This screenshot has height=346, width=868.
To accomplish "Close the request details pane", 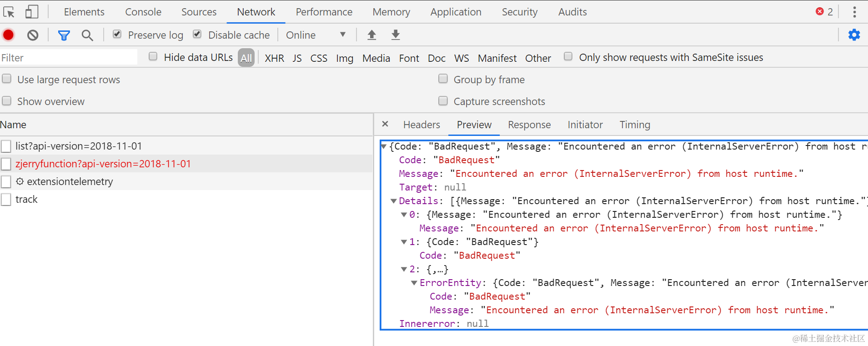I will [x=385, y=124].
